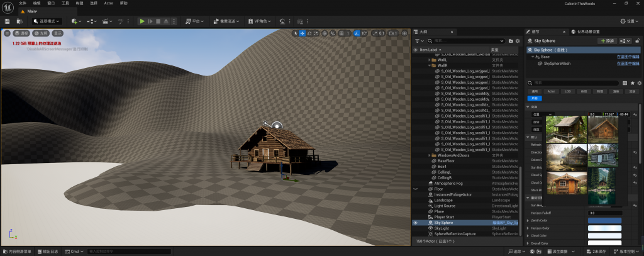Open the 文件 menu
This screenshot has width=644, height=256.
click(23, 3)
